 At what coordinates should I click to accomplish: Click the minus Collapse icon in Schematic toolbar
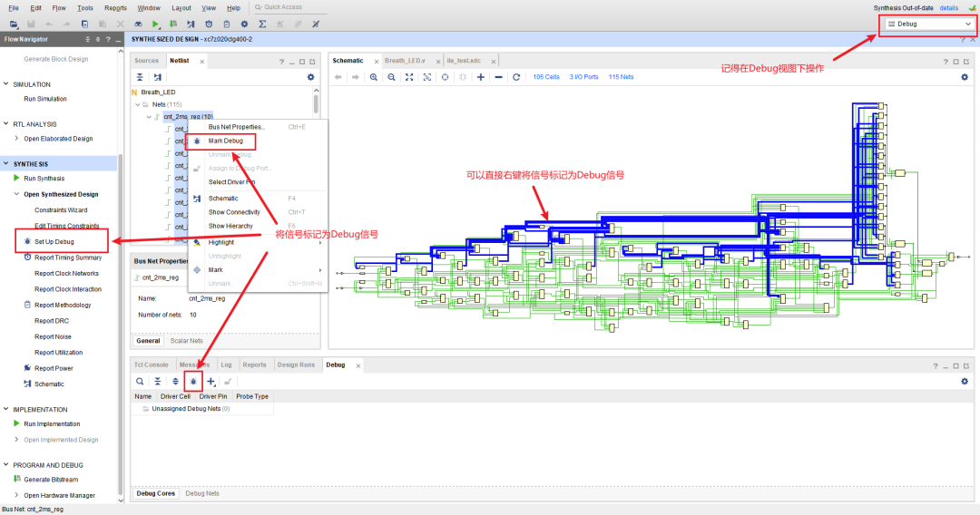pos(498,77)
